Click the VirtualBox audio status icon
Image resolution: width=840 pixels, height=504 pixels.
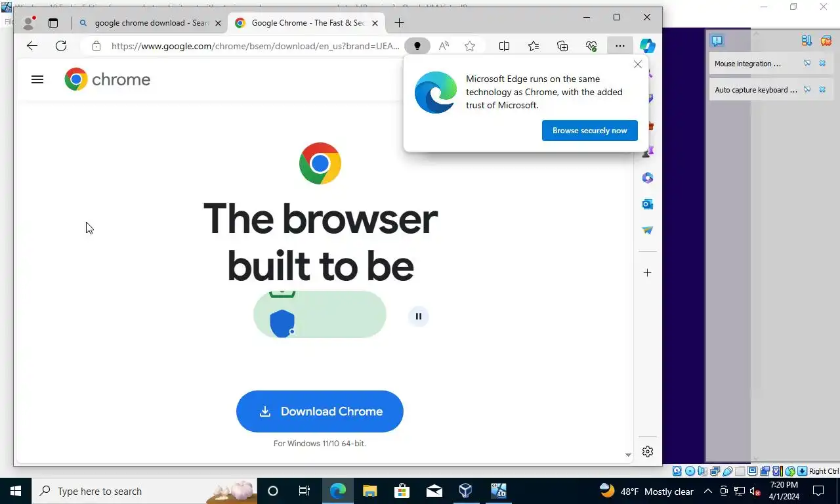702,471
